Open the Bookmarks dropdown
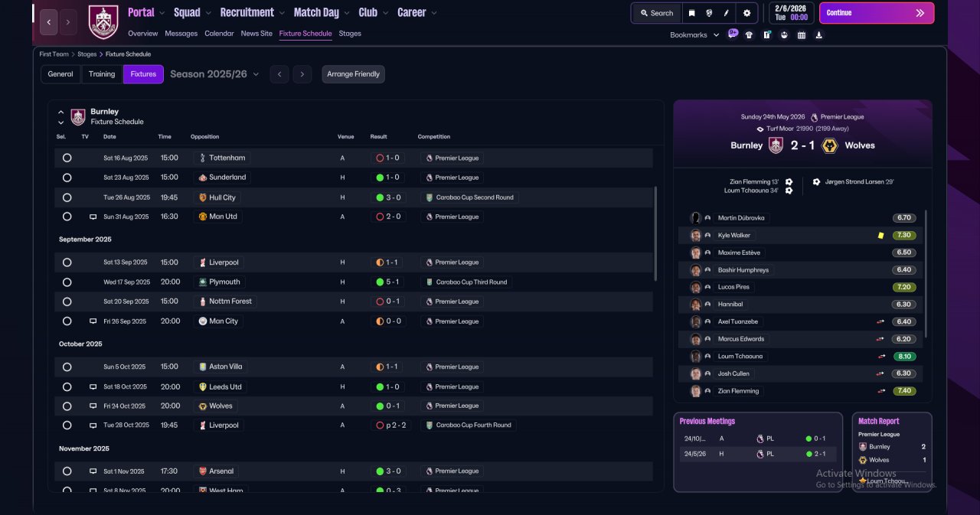The height and width of the screenshot is (515, 980). pos(694,35)
